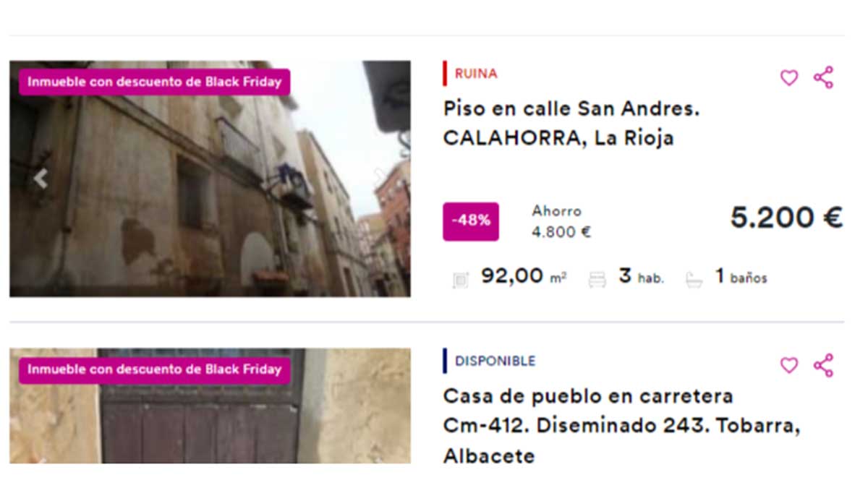Open the Casa de pueblo en carretera Cm-412 title
The image size is (868, 488).
coord(622,427)
